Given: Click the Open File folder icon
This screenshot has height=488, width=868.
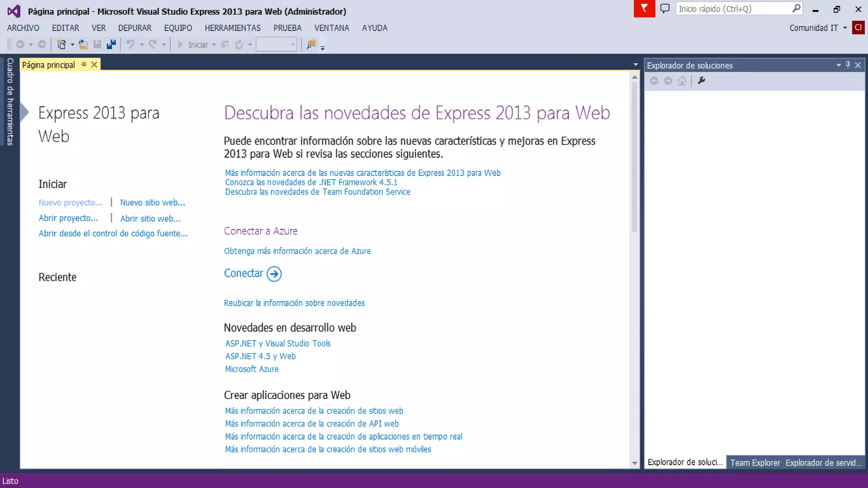Looking at the screenshot, I should pyautogui.click(x=83, y=44).
